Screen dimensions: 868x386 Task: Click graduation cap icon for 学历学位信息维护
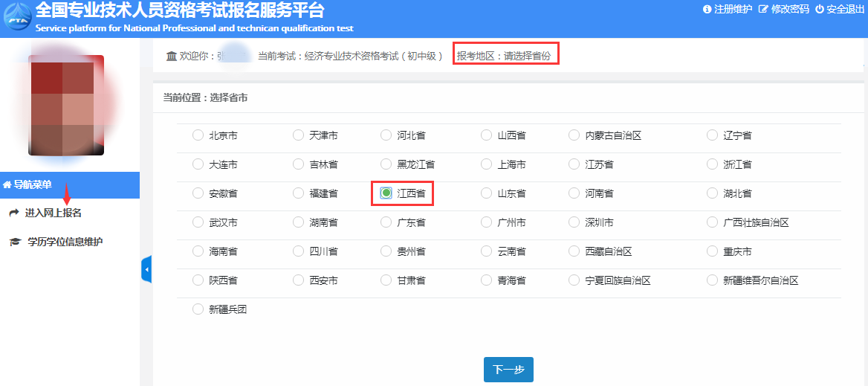pyautogui.click(x=15, y=242)
